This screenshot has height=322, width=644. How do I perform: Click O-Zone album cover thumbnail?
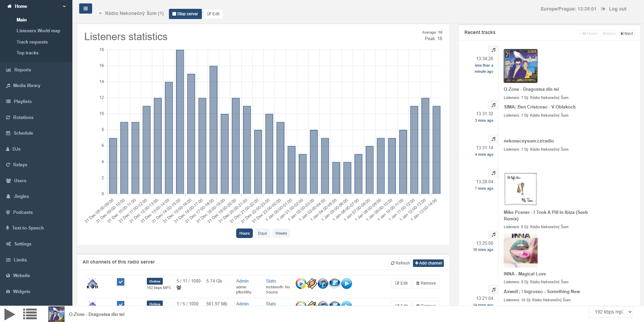520,66
